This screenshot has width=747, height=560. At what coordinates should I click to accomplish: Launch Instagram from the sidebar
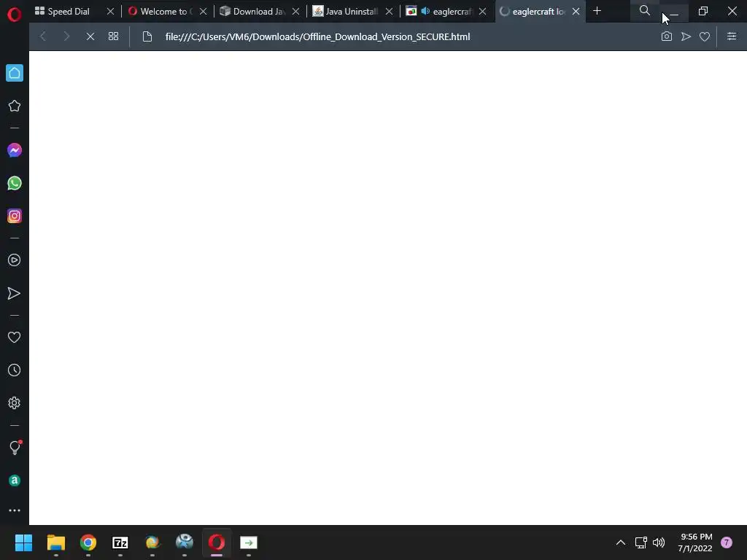[x=15, y=216]
